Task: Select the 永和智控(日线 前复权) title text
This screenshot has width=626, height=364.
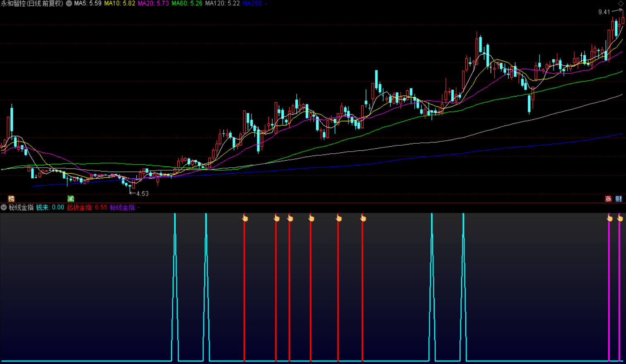Action: point(32,3)
